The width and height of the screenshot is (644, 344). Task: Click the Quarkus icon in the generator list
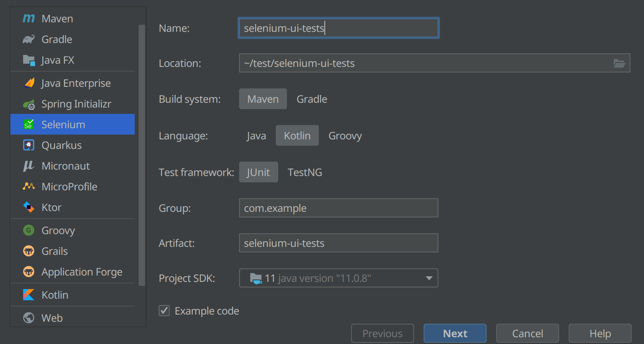[29, 145]
